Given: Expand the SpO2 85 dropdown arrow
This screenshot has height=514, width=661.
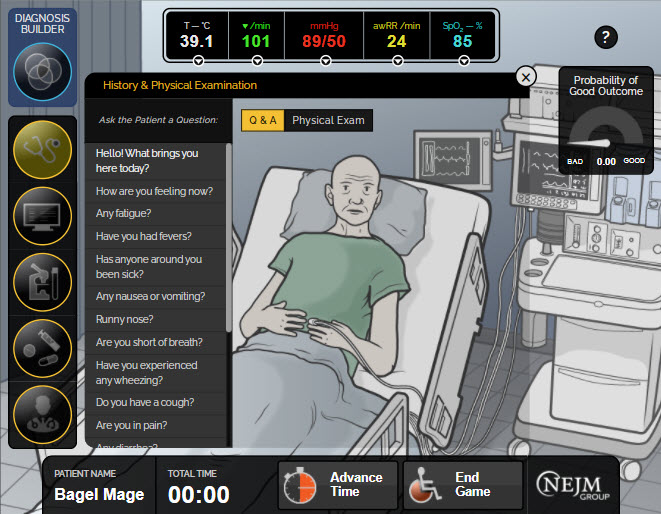Looking at the screenshot, I should pyautogui.click(x=464, y=61).
